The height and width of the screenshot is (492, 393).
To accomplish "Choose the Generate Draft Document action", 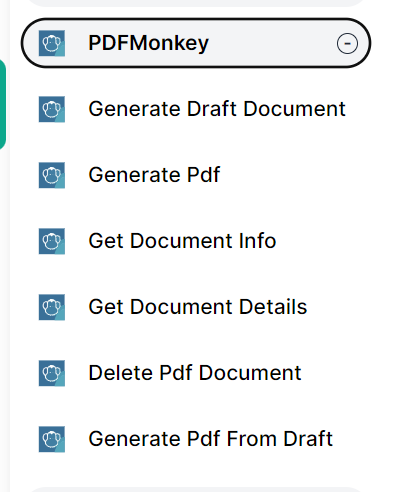I will pyautogui.click(x=217, y=109).
